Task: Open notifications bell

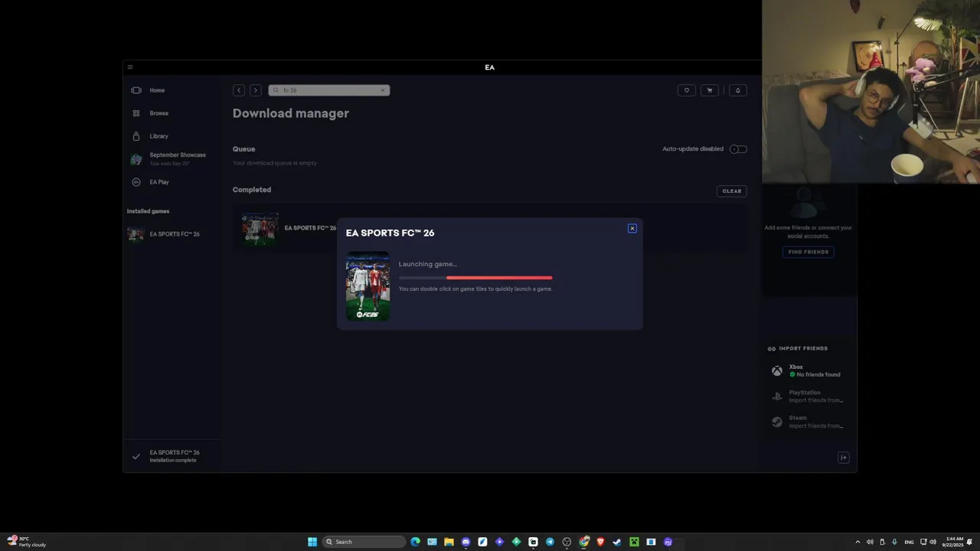Action: [x=738, y=90]
